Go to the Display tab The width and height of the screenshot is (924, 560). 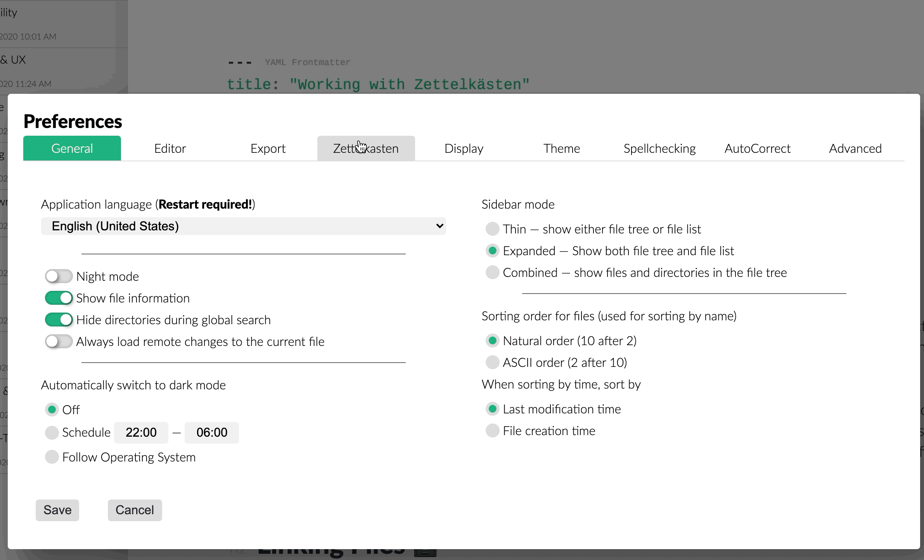pyautogui.click(x=464, y=148)
